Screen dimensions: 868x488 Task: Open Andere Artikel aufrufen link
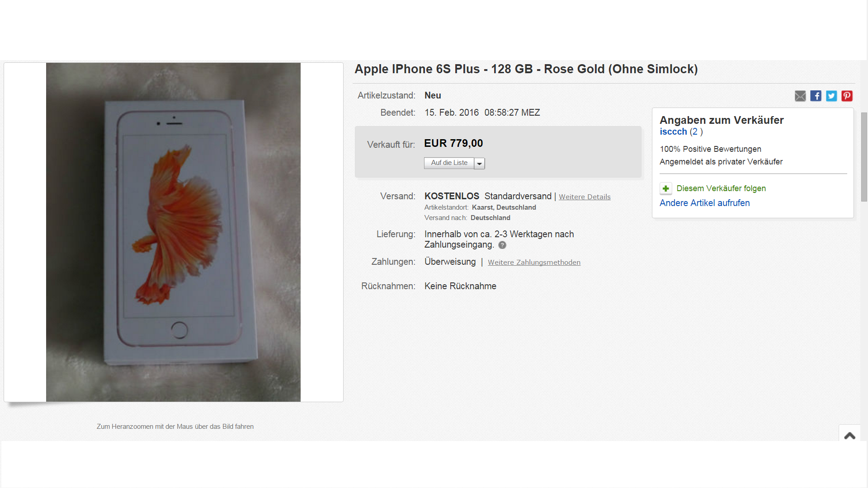pos(704,203)
